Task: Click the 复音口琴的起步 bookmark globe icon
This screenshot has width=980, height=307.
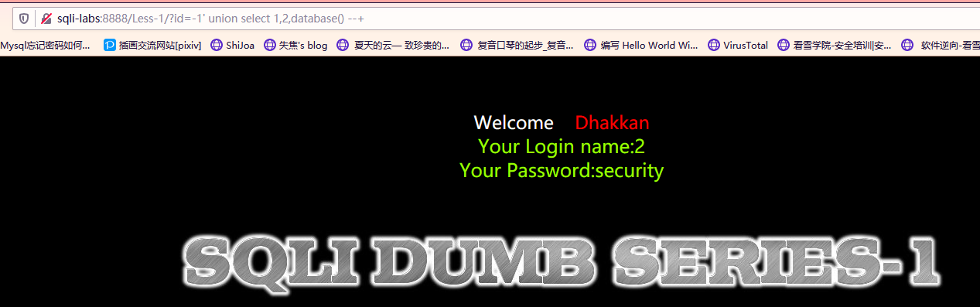Action: pos(466,45)
